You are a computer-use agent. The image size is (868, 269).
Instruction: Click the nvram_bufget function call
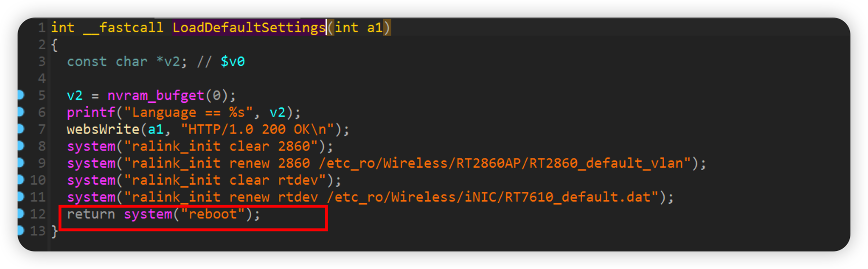pos(156,96)
